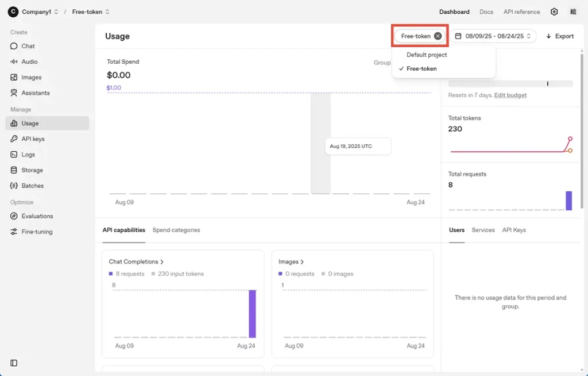Click the Total tokens value 230
The height and width of the screenshot is (376, 588).
point(455,129)
